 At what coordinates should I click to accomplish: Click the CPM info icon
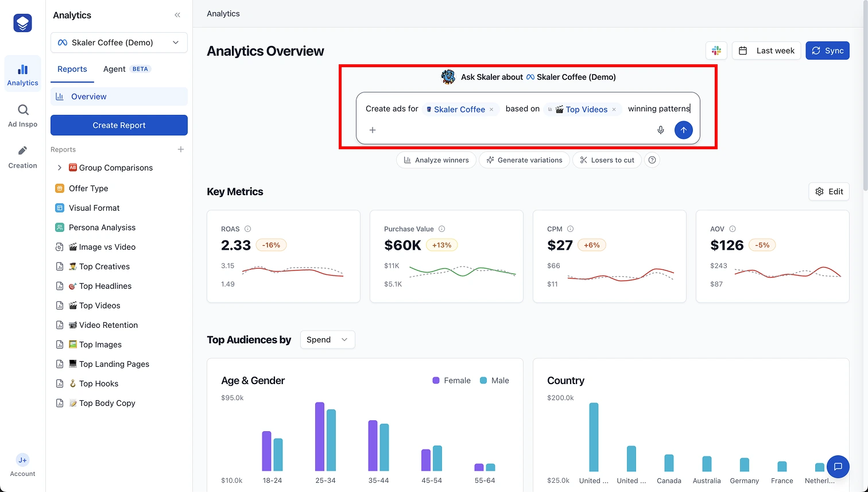571,229
